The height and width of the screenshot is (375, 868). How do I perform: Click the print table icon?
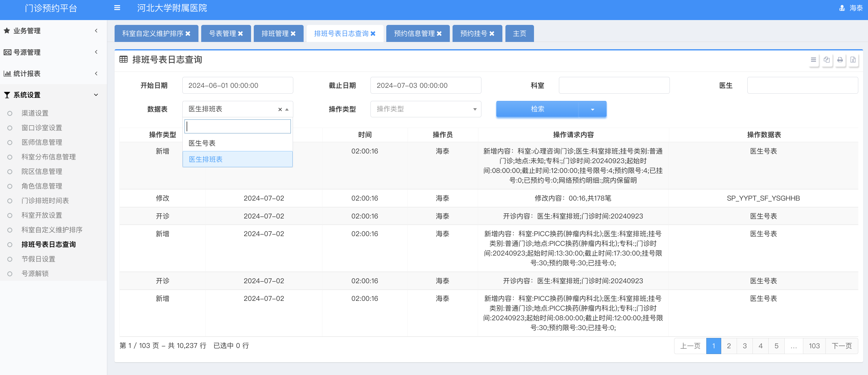tap(840, 60)
